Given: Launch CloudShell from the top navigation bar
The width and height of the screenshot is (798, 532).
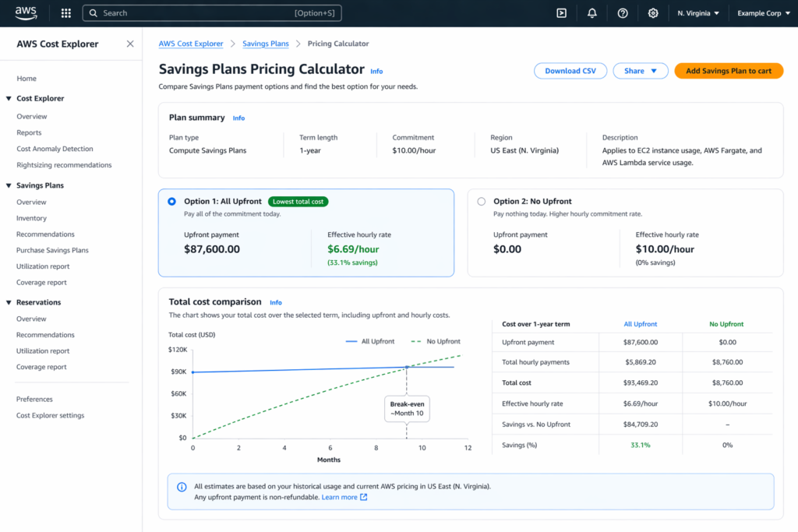Looking at the screenshot, I should pyautogui.click(x=560, y=12).
